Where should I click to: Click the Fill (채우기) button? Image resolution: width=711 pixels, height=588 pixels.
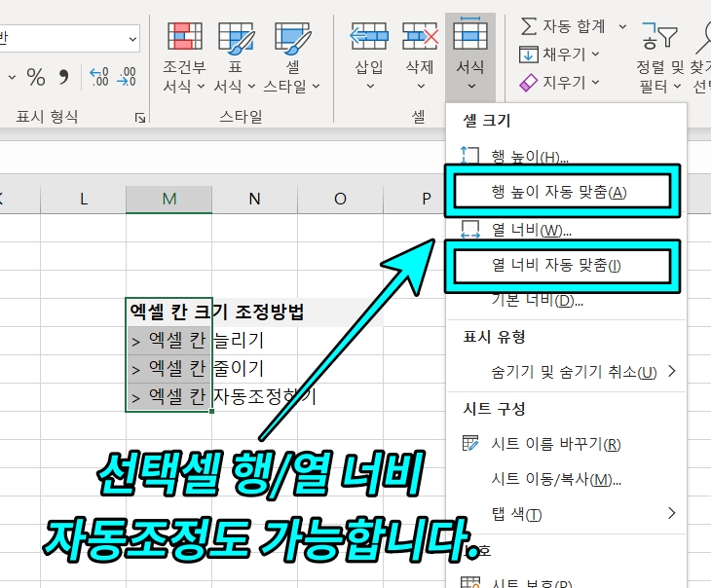(559, 55)
